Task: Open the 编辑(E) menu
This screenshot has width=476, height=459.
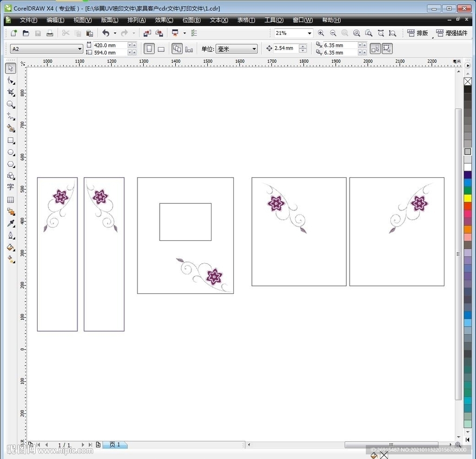Action: click(55, 20)
